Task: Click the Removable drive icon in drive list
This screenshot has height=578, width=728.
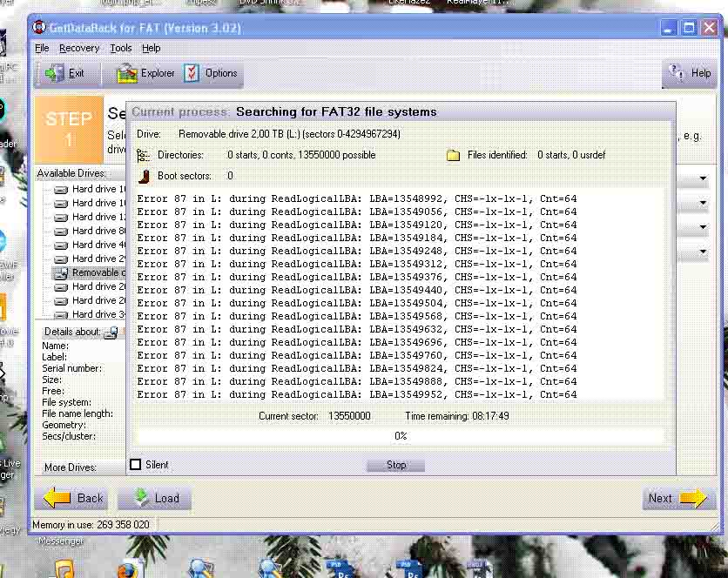Action: [x=61, y=273]
